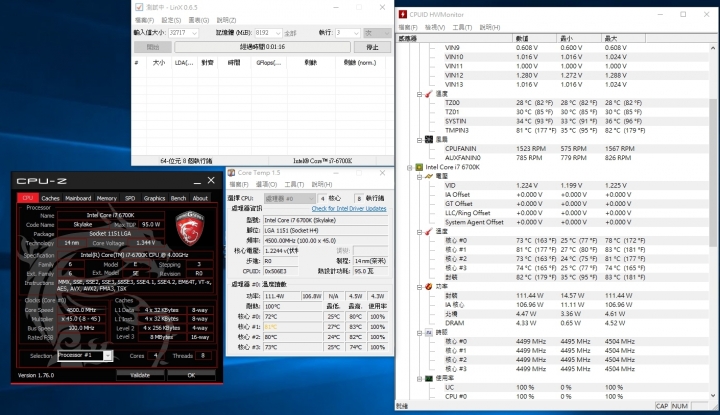720x415 pixels.
Task: Click the flame power icon above 111.44 W row
Action: [x=428, y=286]
